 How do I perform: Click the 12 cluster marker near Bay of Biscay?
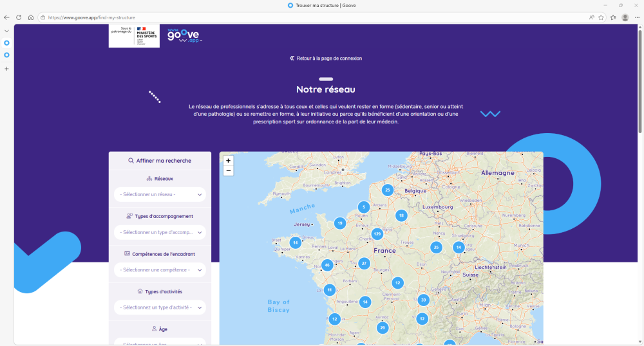click(335, 319)
